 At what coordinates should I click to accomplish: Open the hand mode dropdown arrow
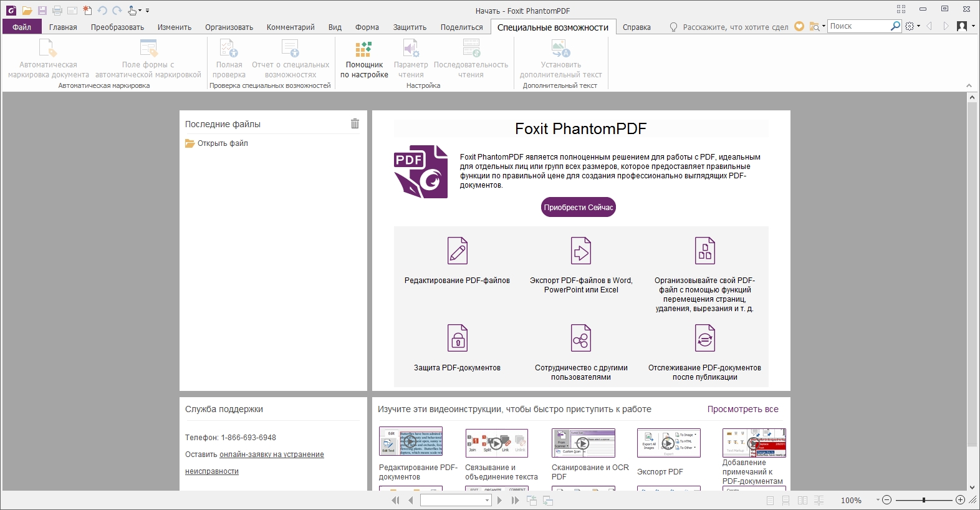(x=140, y=11)
